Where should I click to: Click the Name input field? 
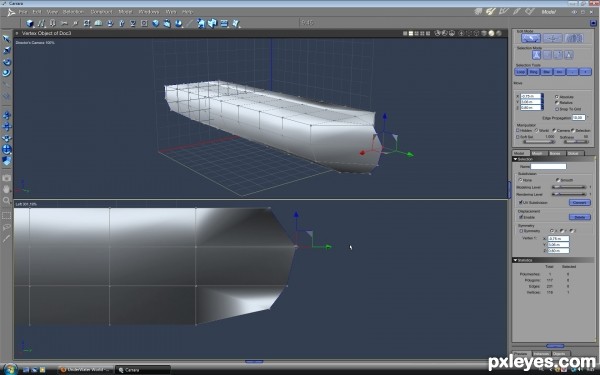click(548, 166)
